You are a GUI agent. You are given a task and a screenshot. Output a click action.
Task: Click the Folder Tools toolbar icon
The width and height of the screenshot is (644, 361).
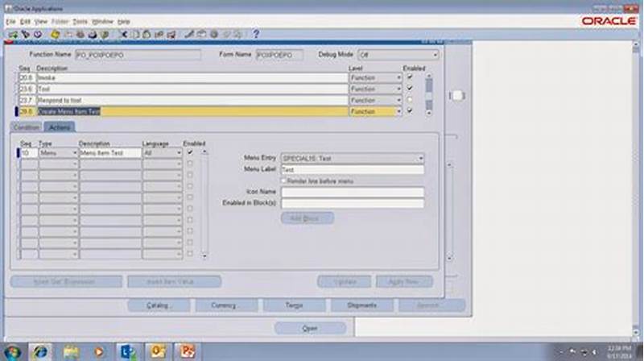click(238, 35)
